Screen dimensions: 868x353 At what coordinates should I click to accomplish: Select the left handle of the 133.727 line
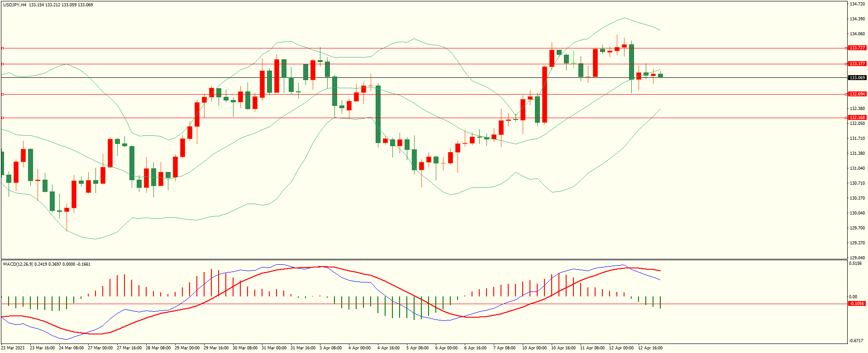tap(2, 48)
